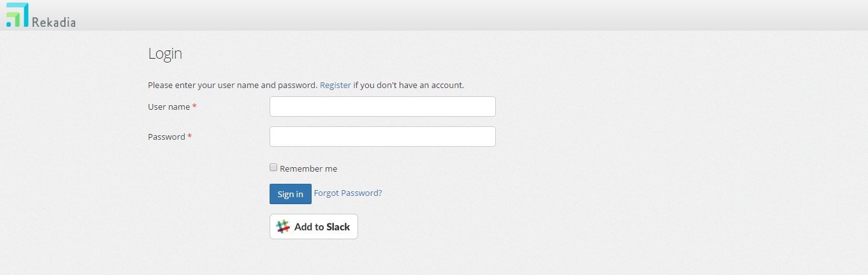The image size is (868, 275).
Task: Click the "User name" field label
Action: 169,107
